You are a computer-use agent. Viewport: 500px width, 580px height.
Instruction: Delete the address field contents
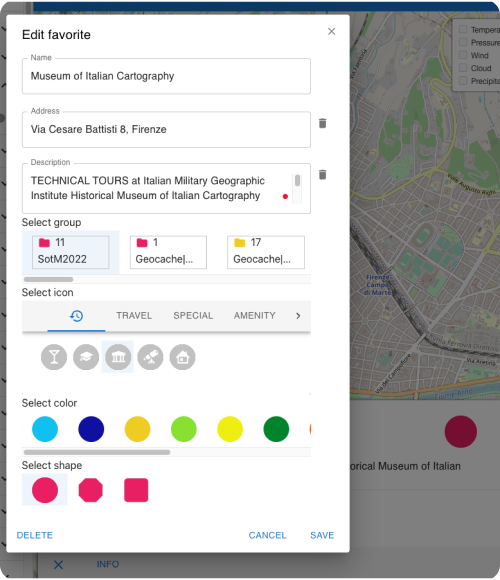[322, 123]
